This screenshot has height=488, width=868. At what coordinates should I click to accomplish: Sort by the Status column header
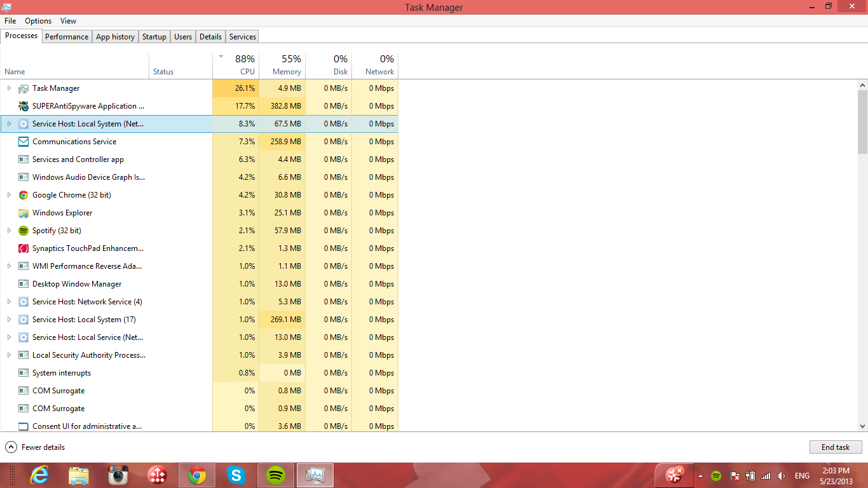point(180,65)
